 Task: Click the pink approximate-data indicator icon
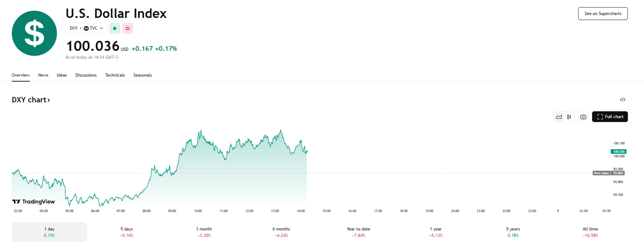coord(128,28)
